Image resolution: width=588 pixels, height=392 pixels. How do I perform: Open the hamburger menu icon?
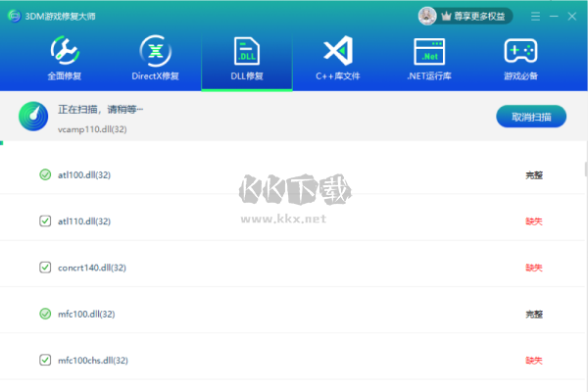(535, 16)
